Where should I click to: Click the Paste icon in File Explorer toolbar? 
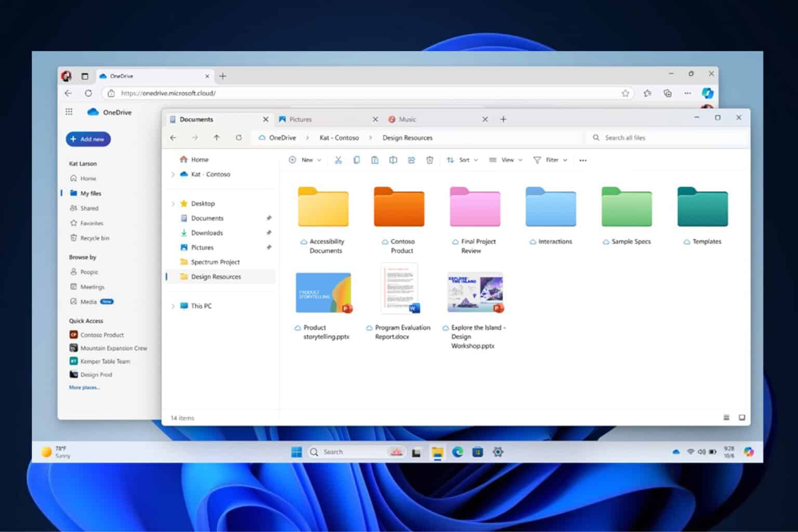click(x=375, y=160)
